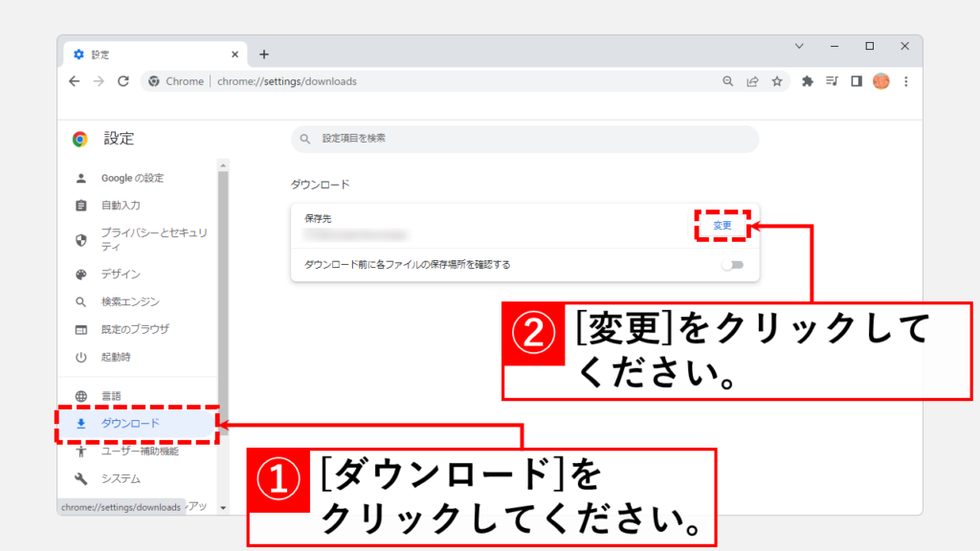Image resolution: width=980 pixels, height=551 pixels.
Task: Click the shield icon for privacy
Action: (x=80, y=240)
